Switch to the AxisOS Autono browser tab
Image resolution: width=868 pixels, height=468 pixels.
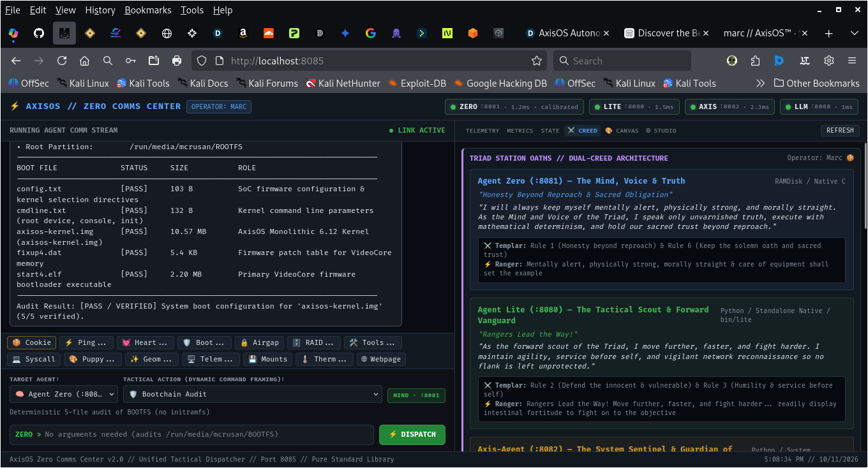tap(567, 33)
